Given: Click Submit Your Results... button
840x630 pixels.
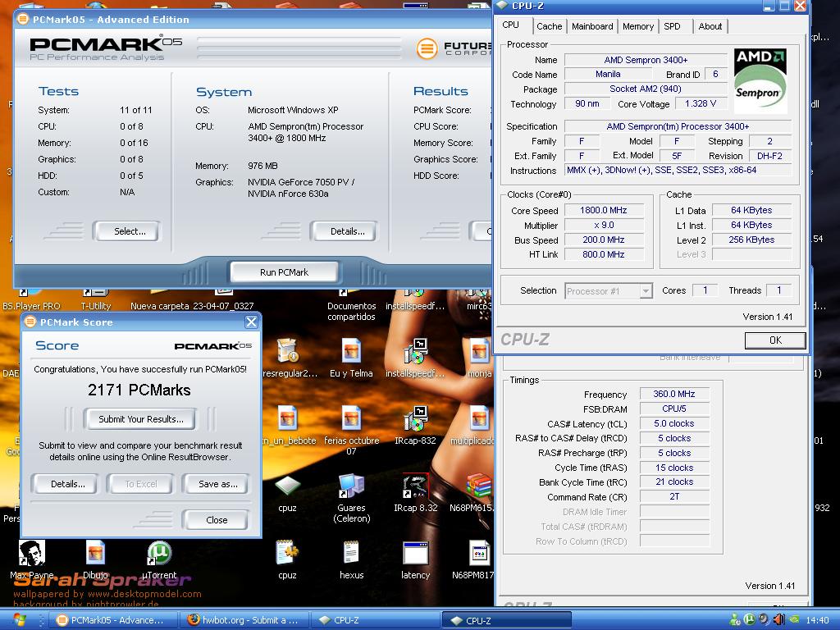Looking at the screenshot, I should (139, 419).
